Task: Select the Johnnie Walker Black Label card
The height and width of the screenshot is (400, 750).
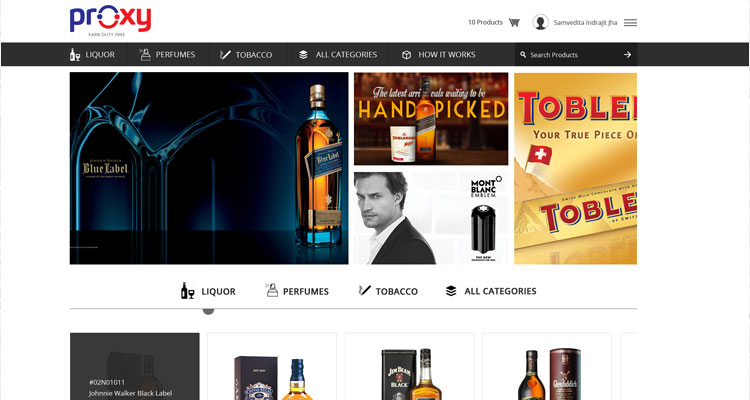Action: click(x=134, y=366)
